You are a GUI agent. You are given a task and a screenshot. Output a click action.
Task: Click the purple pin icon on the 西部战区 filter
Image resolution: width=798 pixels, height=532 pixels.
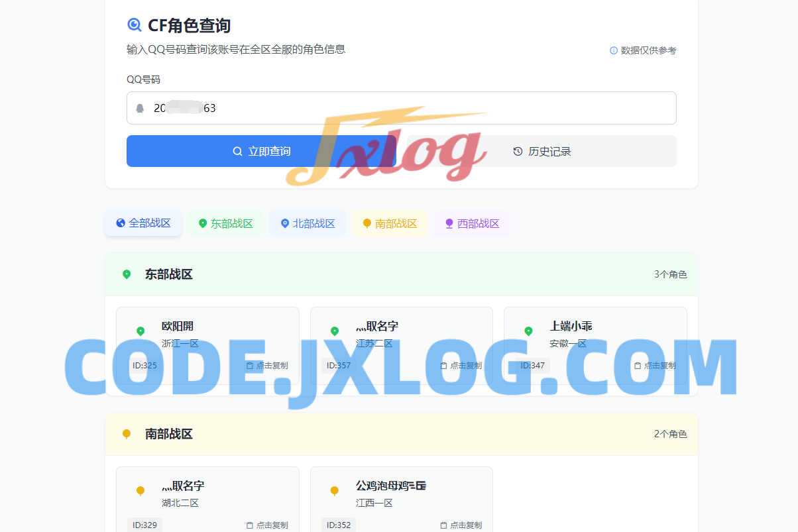[x=448, y=223]
